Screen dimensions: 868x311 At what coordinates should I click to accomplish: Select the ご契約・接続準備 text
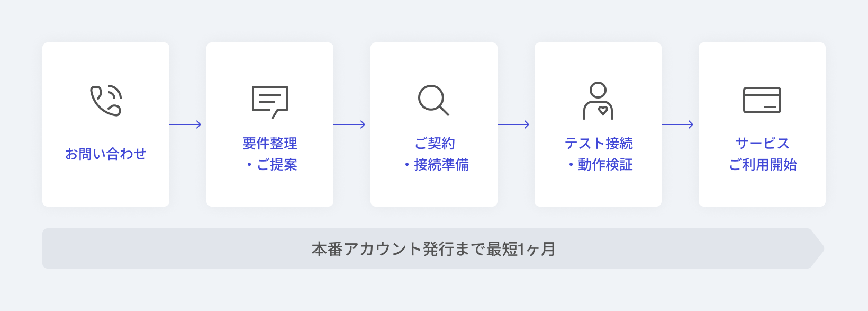click(434, 154)
